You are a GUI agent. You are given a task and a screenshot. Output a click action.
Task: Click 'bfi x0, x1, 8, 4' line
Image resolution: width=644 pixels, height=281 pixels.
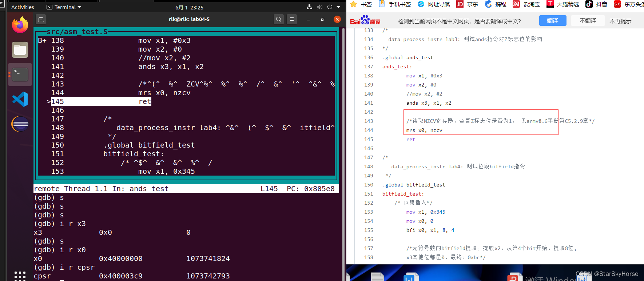point(430,230)
